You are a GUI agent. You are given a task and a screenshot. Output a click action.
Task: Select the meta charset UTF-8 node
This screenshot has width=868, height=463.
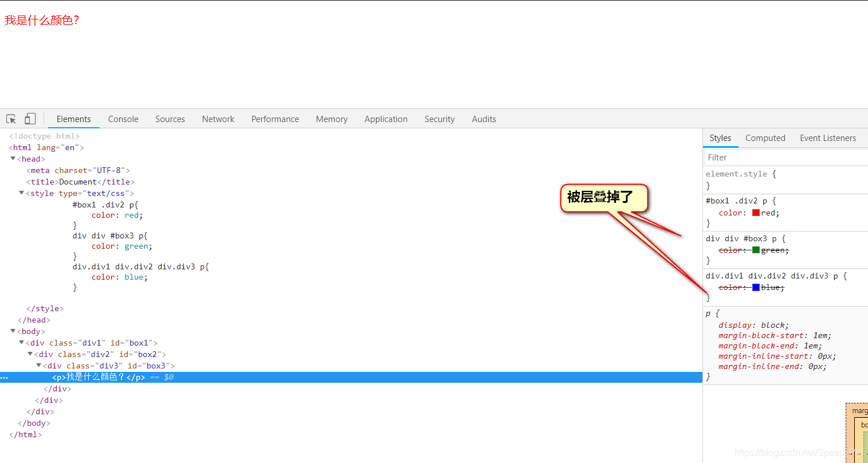[x=78, y=170]
